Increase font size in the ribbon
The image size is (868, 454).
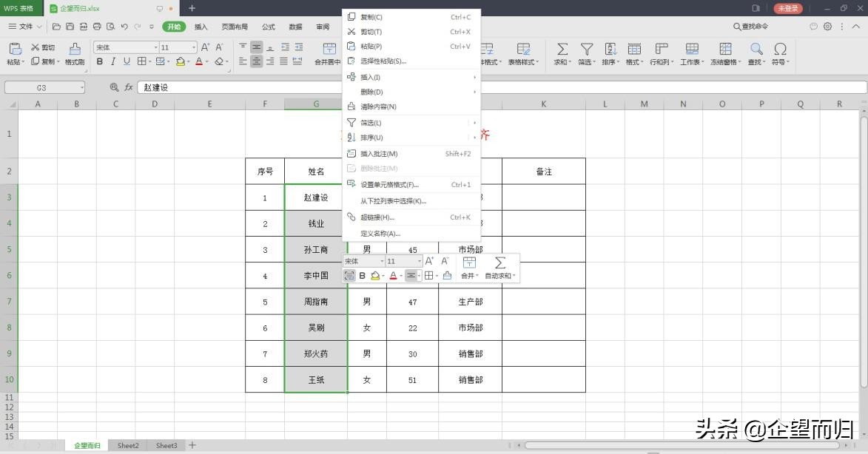[205, 47]
